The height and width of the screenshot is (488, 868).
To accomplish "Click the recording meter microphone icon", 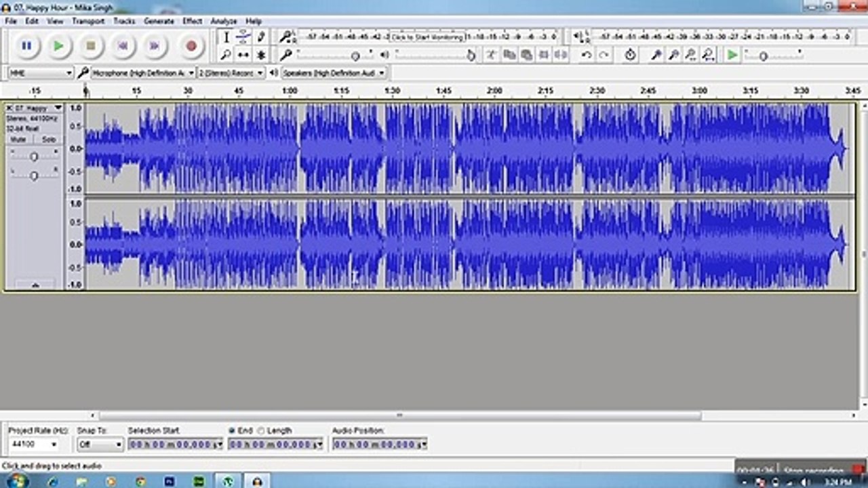I will [286, 37].
